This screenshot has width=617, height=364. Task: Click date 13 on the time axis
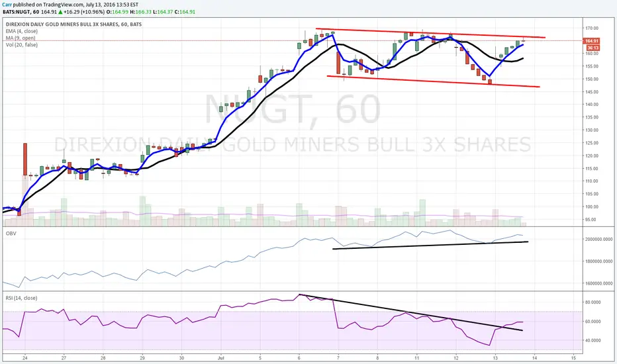point(495,358)
